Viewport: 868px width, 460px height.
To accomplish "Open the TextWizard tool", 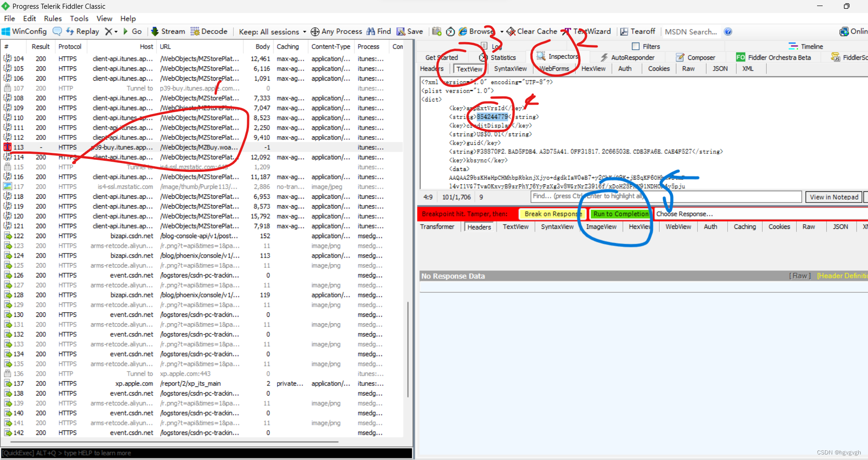I will click(587, 32).
